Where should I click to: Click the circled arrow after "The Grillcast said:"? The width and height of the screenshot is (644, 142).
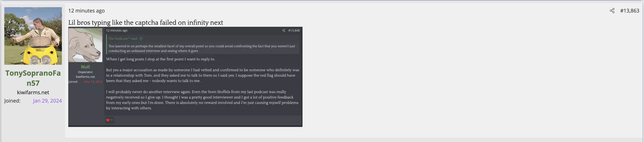point(141,39)
